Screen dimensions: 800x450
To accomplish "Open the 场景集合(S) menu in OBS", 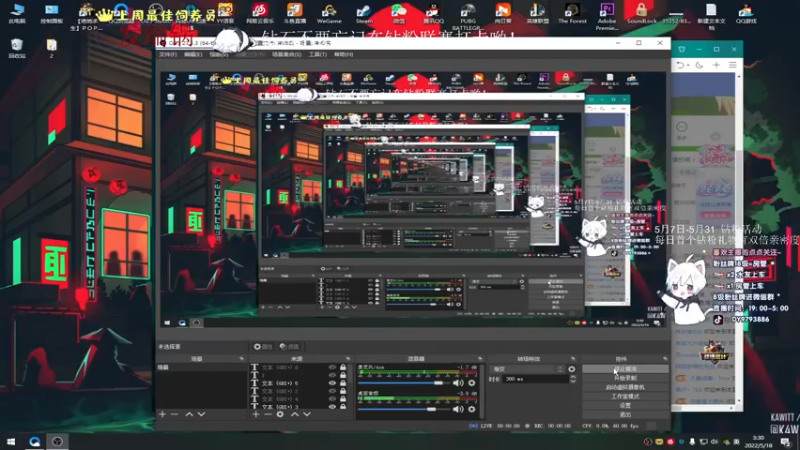I will click(286, 54).
